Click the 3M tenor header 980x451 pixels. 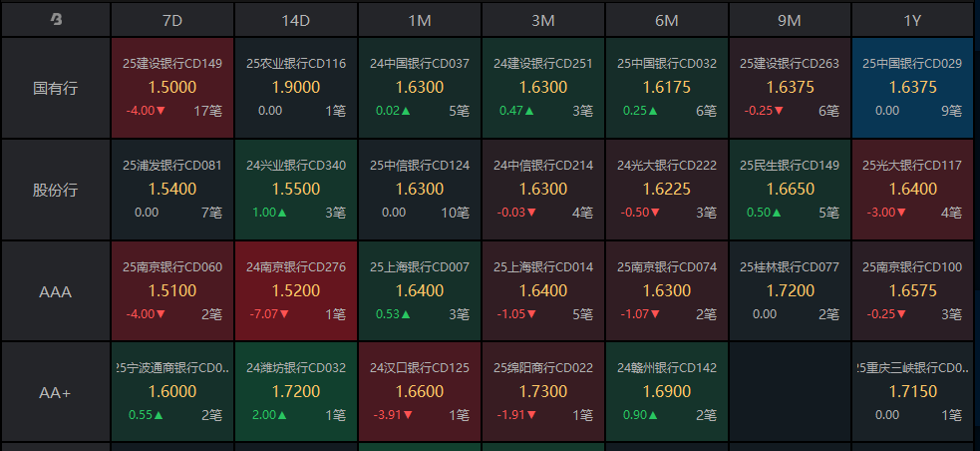click(543, 19)
